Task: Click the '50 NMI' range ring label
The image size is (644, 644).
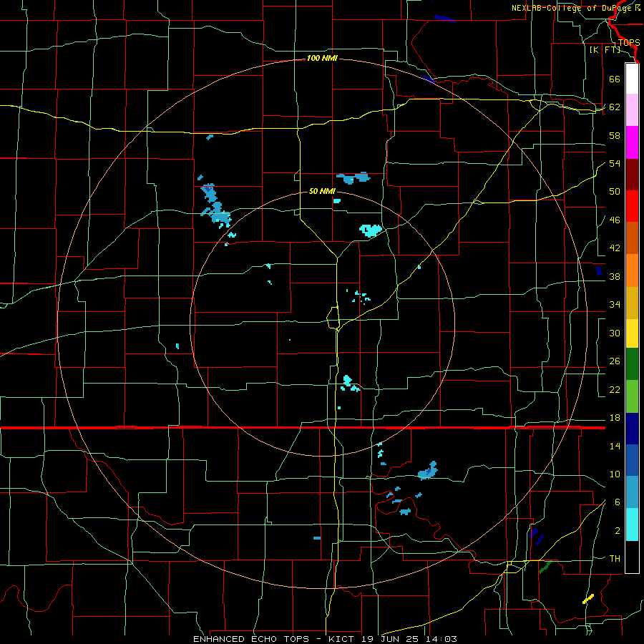Action: 322,191
